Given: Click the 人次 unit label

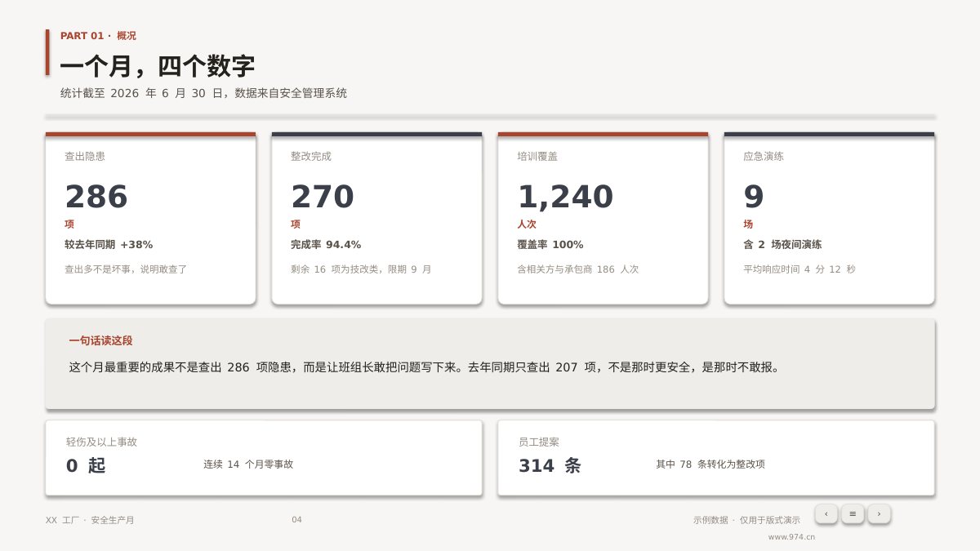Looking at the screenshot, I should pyautogui.click(x=527, y=224).
